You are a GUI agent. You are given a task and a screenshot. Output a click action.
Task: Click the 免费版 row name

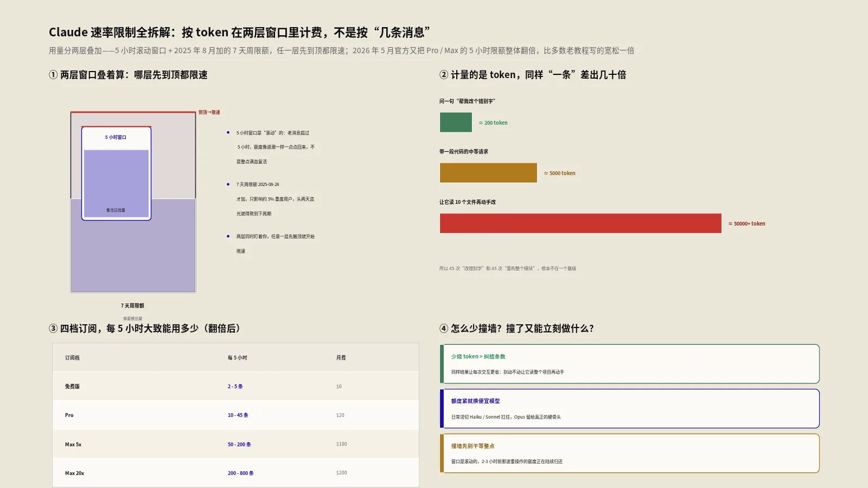(x=72, y=387)
